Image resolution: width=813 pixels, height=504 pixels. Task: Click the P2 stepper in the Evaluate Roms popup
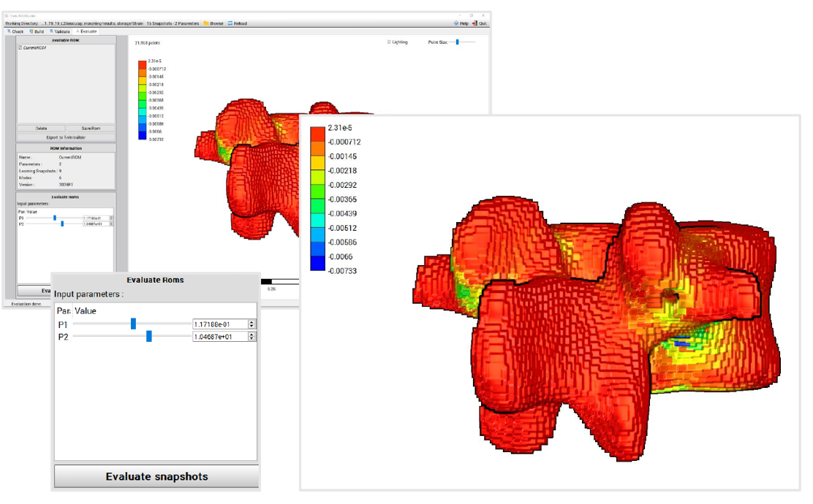tap(252, 336)
